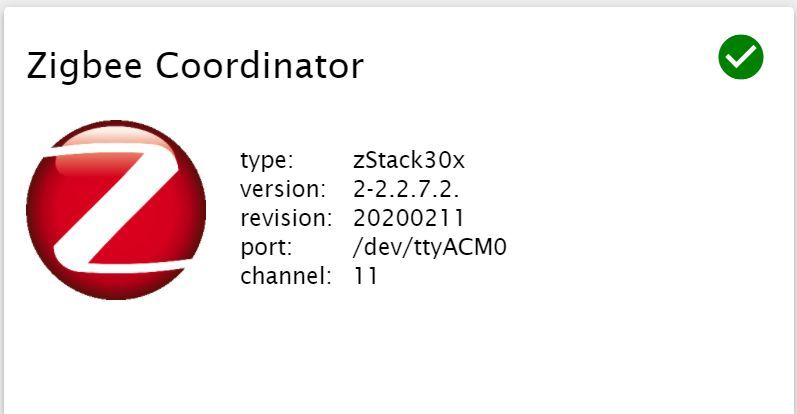Select the 20200211 revision number

[x=409, y=218]
